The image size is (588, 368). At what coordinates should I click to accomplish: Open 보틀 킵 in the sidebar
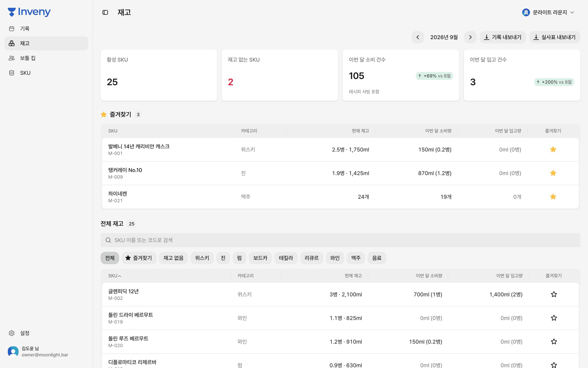46,58
